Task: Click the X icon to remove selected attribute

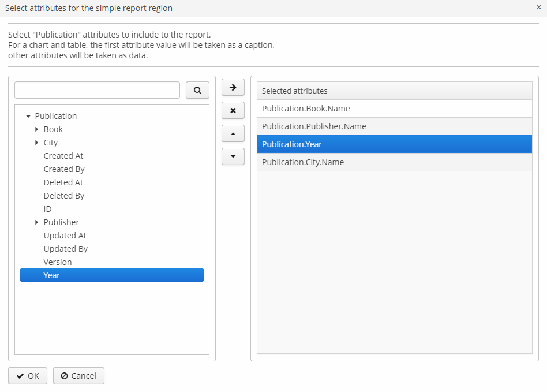Action: tap(233, 110)
